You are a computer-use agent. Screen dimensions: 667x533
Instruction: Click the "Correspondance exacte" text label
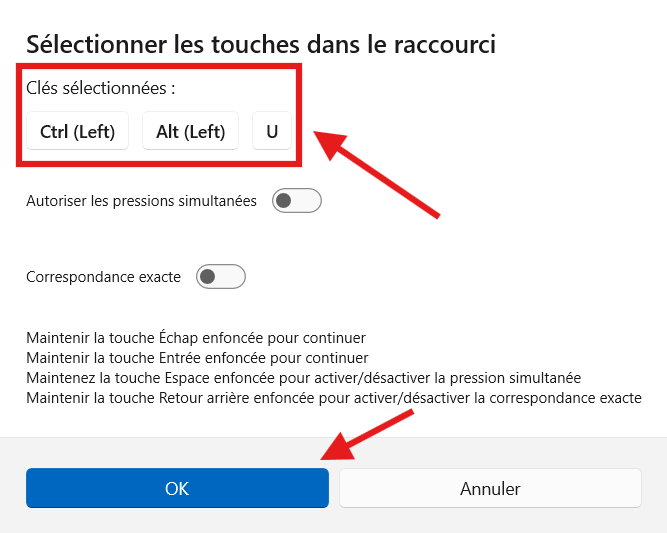click(x=103, y=277)
